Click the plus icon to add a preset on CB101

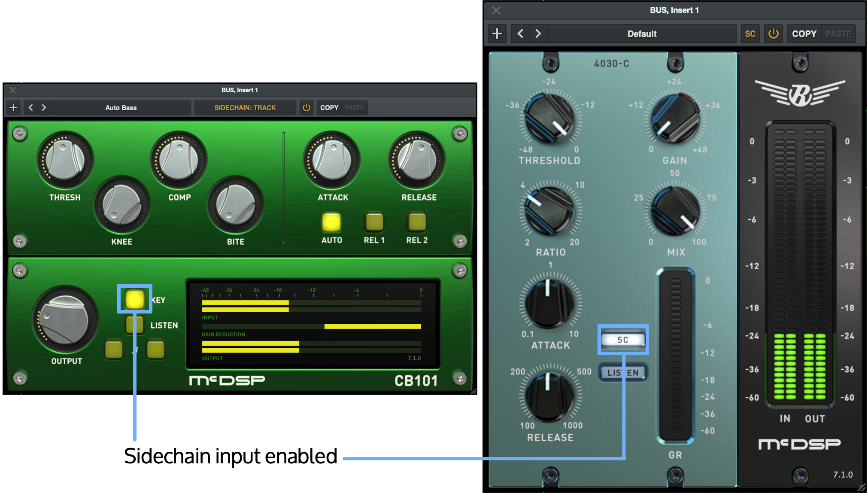pyautogui.click(x=13, y=107)
